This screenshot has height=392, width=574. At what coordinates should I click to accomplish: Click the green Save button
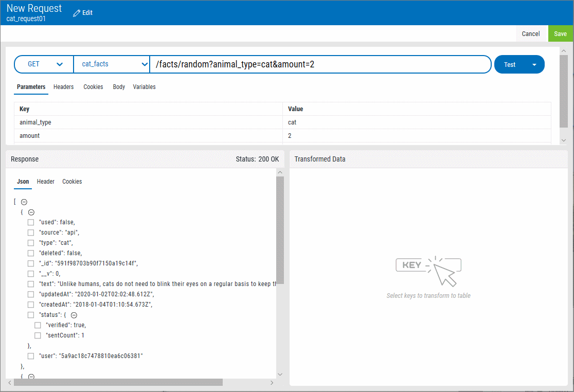pyautogui.click(x=560, y=34)
